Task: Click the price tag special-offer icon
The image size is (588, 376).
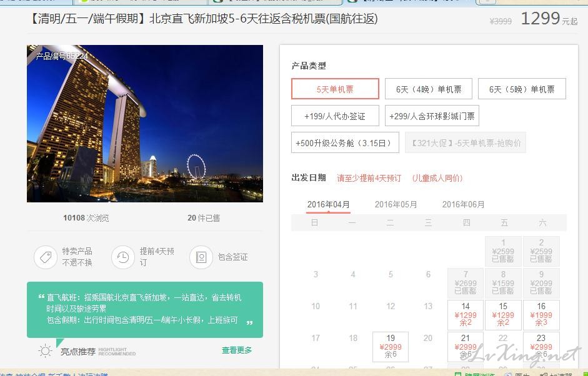Action: pyautogui.click(x=46, y=257)
